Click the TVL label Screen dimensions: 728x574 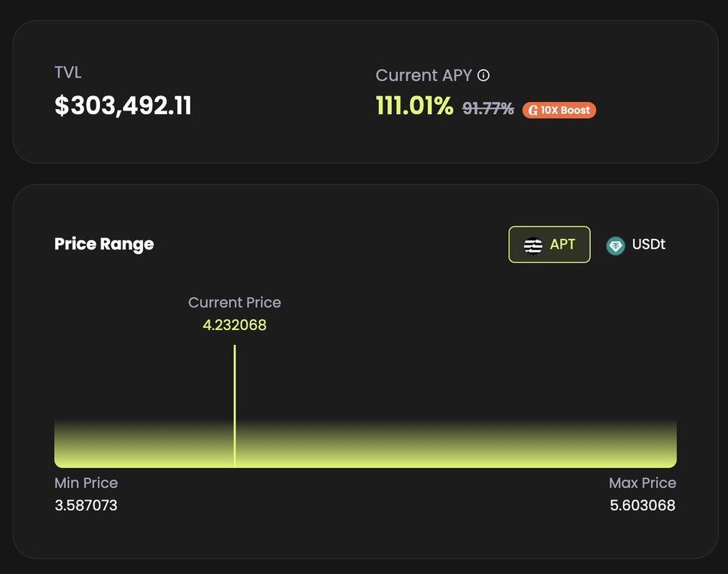(x=68, y=72)
